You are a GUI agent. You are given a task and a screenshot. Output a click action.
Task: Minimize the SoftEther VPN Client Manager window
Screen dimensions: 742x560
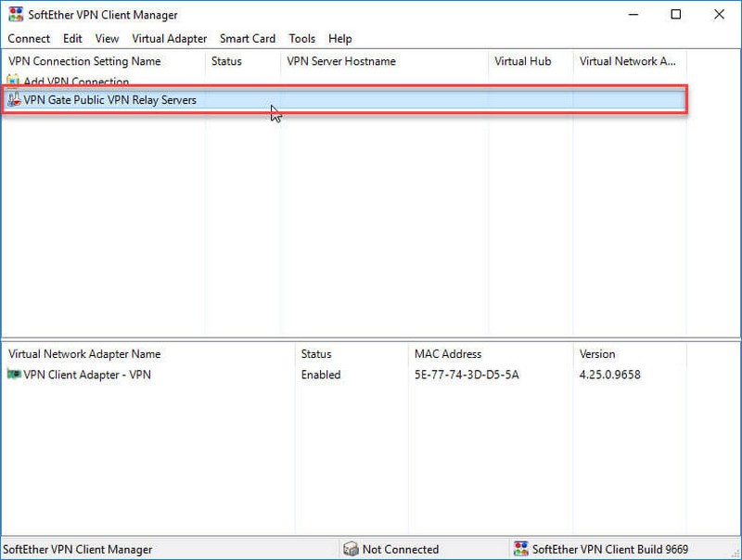coord(633,15)
